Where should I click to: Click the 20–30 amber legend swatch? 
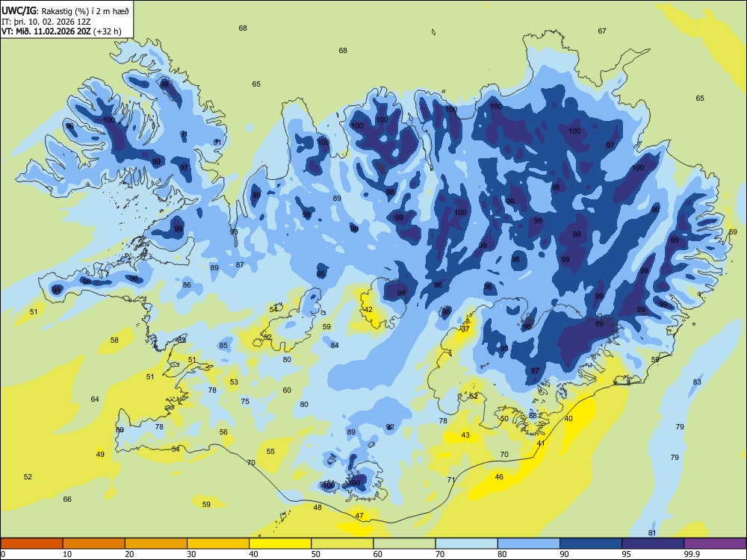(156, 544)
